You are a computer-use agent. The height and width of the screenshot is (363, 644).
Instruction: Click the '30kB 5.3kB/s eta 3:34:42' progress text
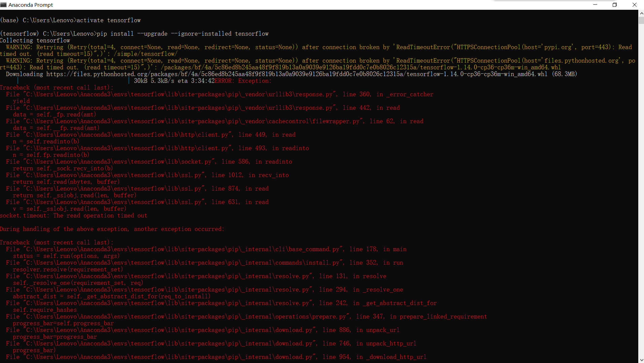174,81
